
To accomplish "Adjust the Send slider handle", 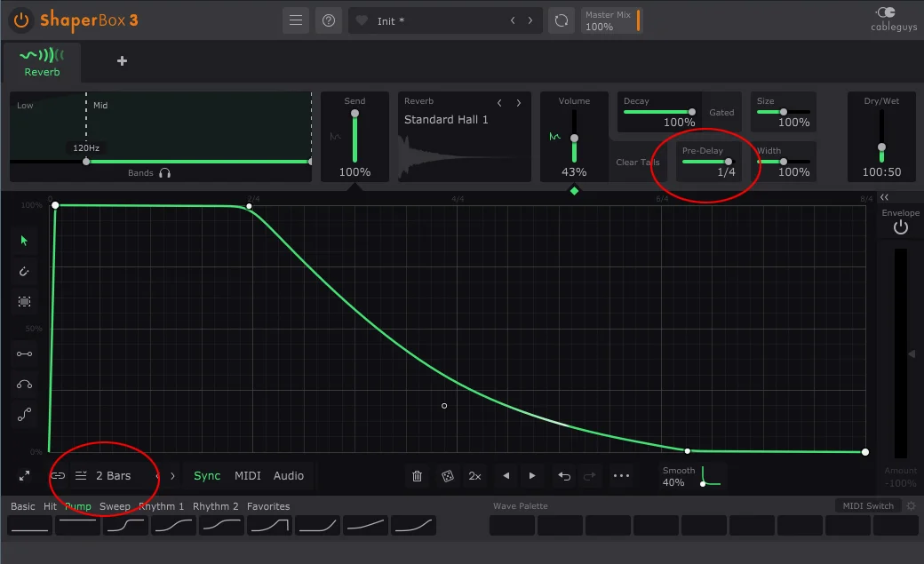I will [354, 113].
